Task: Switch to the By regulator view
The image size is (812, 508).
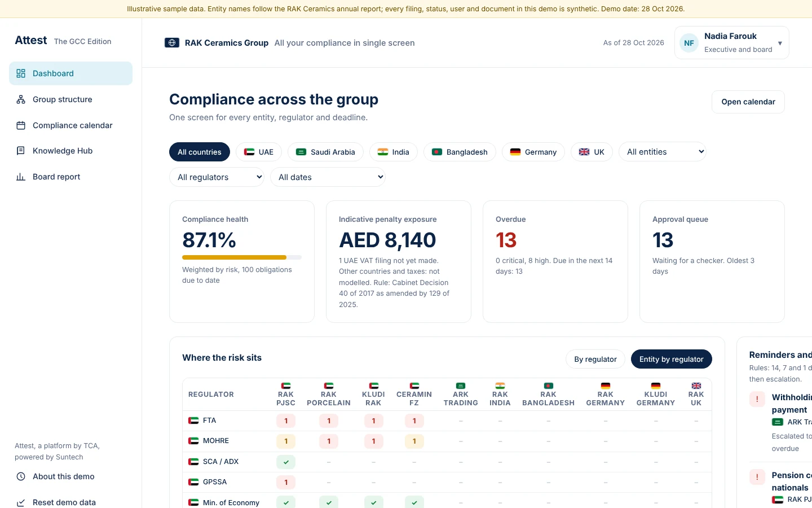Action: (595, 359)
